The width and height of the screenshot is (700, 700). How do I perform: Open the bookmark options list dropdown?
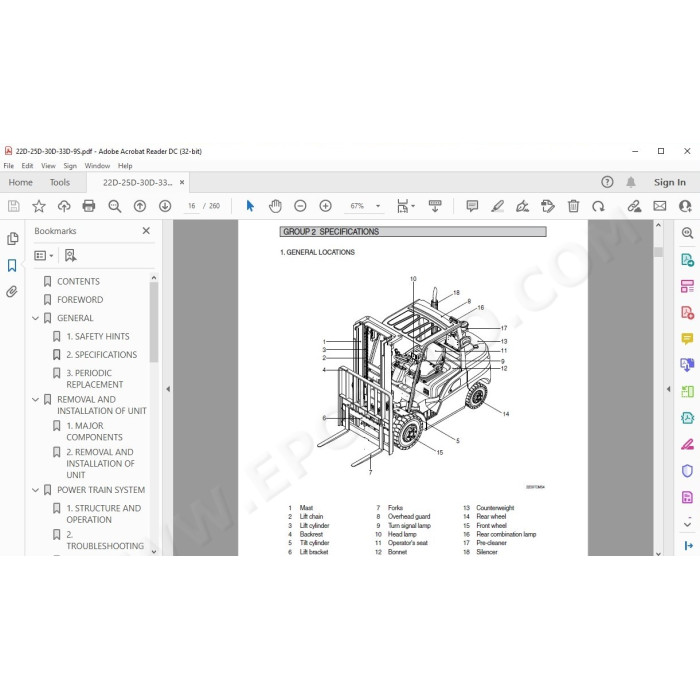pos(44,255)
